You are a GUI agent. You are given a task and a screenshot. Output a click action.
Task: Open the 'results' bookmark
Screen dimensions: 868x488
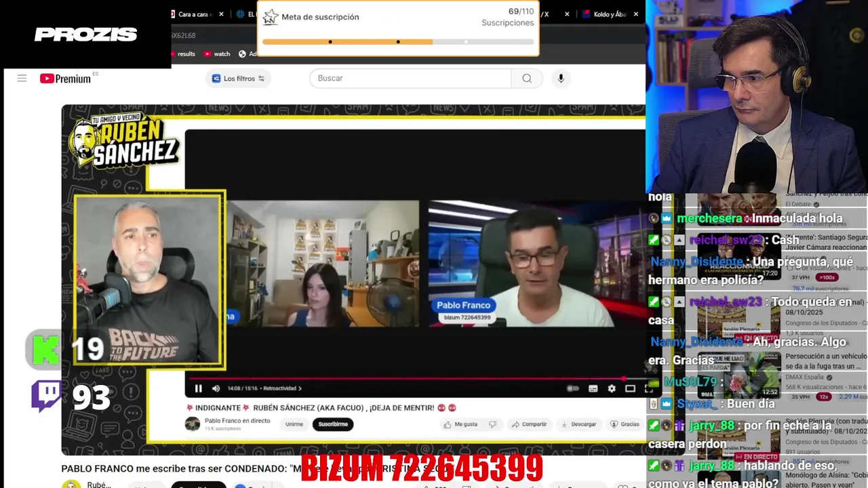pyautogui.click(x=183, y=54)
